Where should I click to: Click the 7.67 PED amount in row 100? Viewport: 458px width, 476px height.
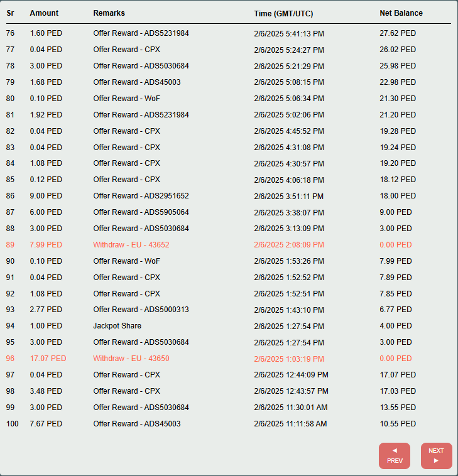tap(46, 423)
